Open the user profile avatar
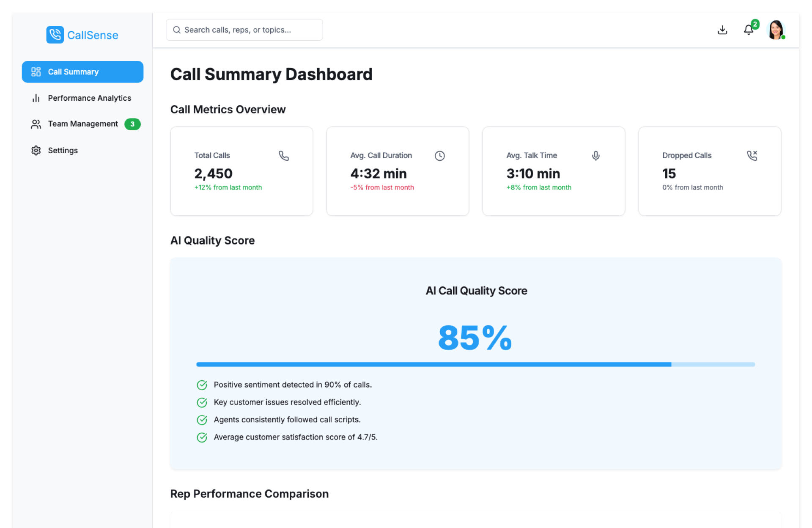 (776, 30)
